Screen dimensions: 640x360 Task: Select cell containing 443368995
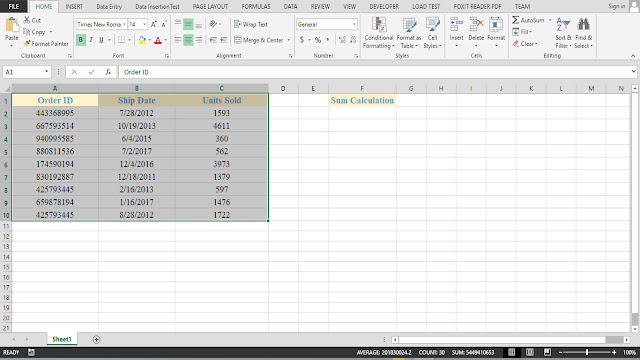tap(55, 113)
